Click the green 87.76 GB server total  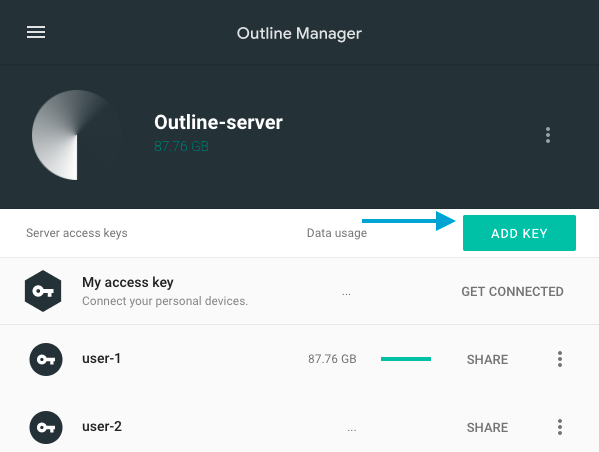click(x=181, y=146)
